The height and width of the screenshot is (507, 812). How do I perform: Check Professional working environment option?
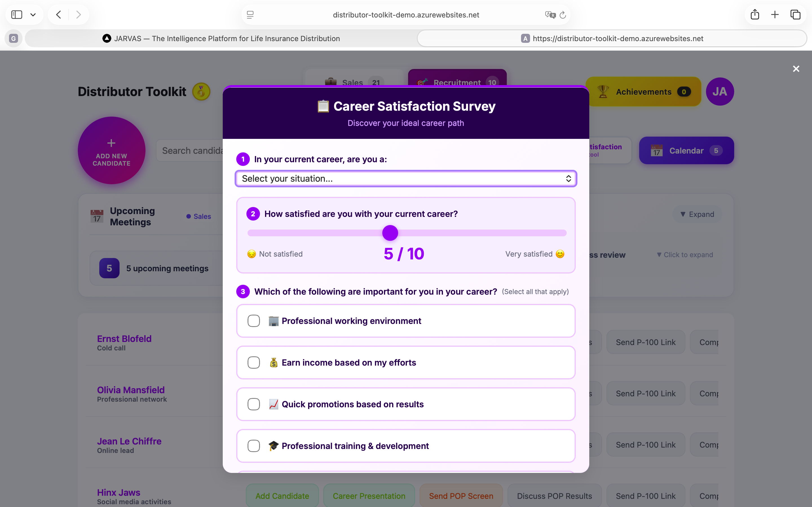pyautogui.click(x=254, y=321)
